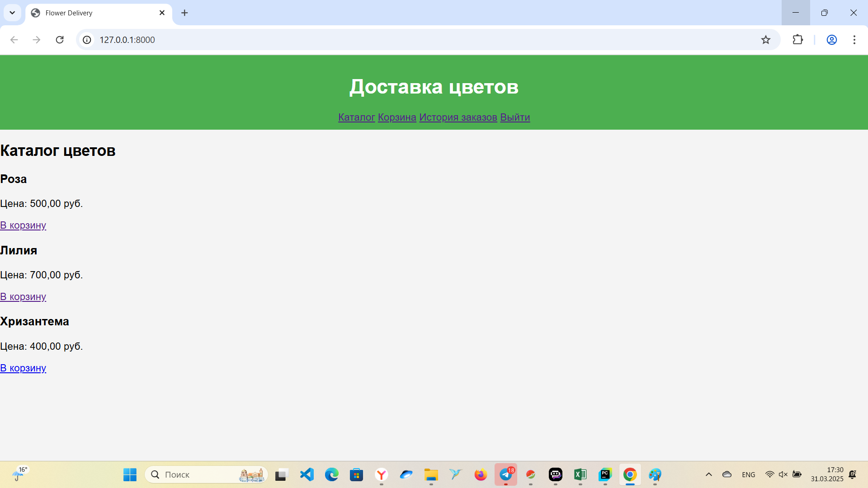
Task: Open История заказов page
Action: tap(458, 117)
